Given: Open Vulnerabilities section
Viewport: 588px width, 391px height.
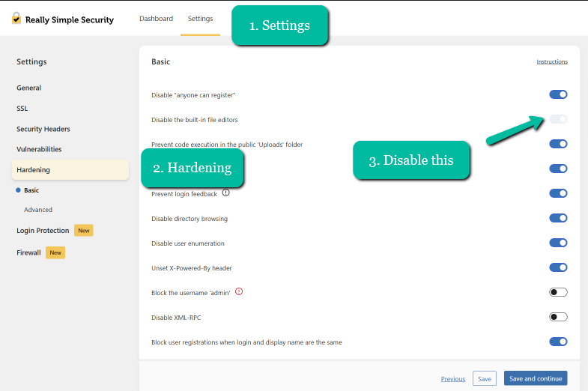Looking at the screenshot, I should pyautogui.click(x=39, y=149).
